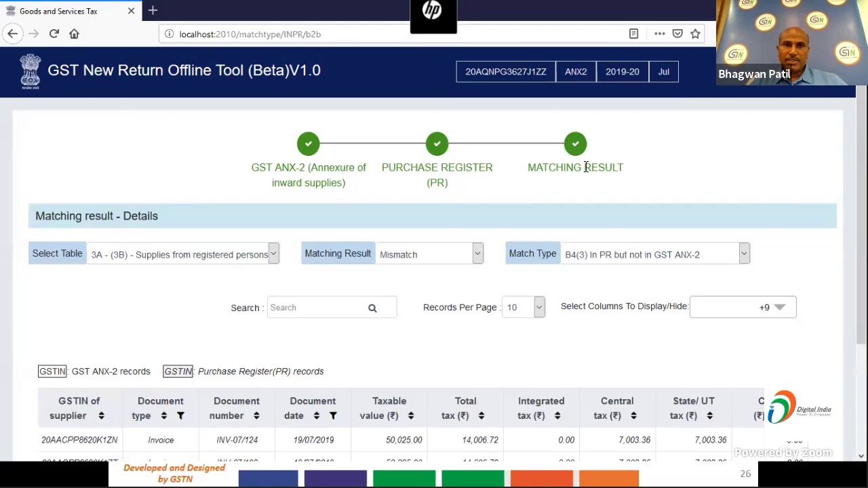Click Bhagwan Patil video thumbnail

pos(791,42)
